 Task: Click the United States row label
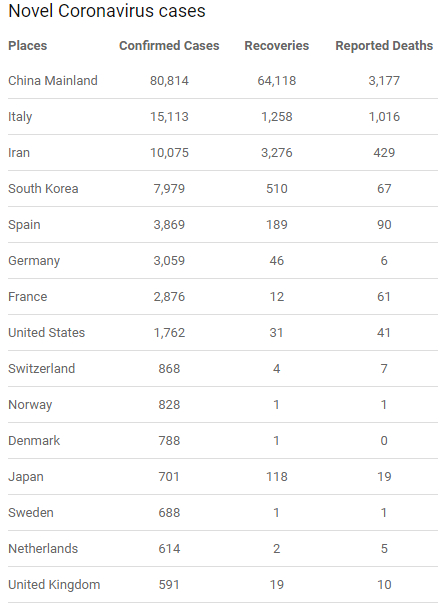47,333
